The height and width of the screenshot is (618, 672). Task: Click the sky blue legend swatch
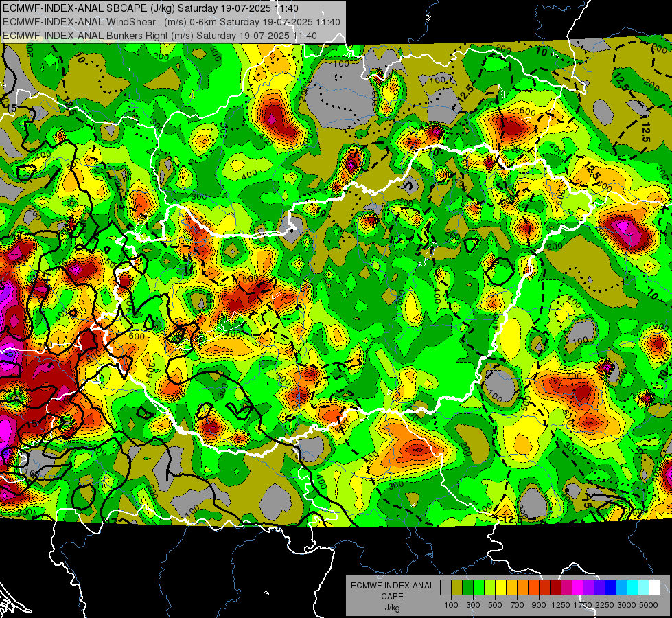pyautogui.click(x=622, y=588)
